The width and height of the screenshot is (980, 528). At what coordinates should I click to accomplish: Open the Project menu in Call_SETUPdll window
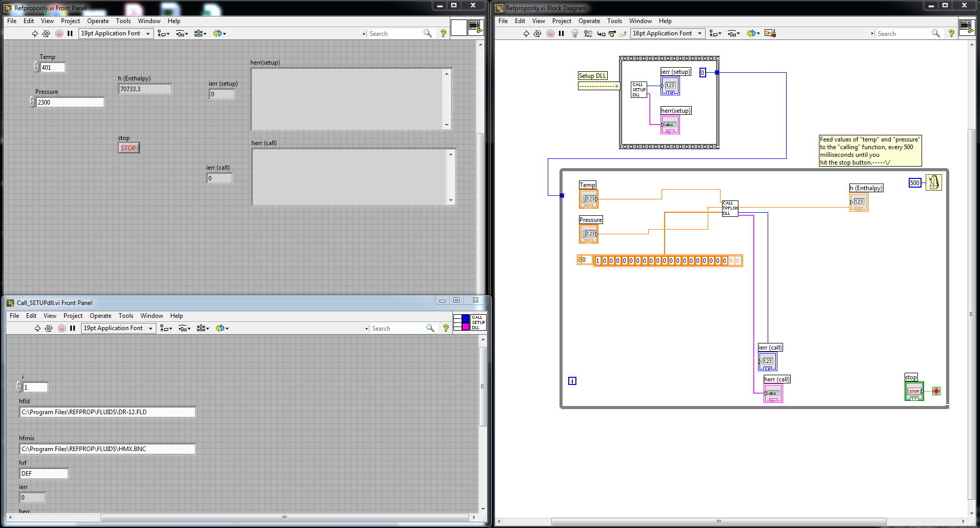73,316
